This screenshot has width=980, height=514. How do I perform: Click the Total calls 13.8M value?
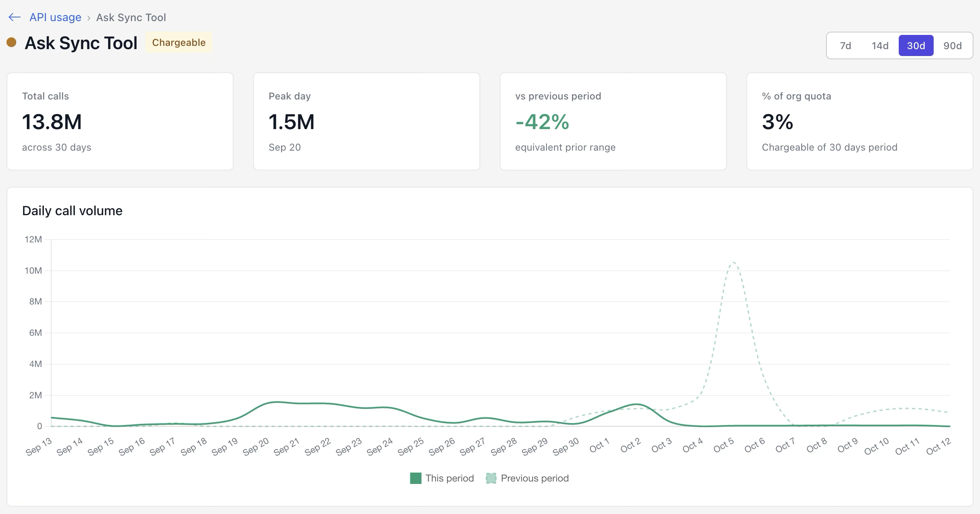(x=52, y=122)
